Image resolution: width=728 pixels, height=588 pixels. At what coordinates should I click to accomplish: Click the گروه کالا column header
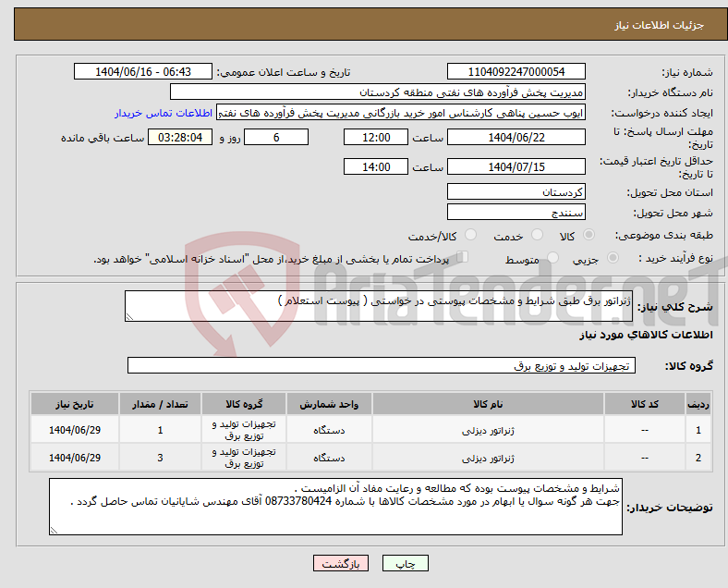pos(244,404)
